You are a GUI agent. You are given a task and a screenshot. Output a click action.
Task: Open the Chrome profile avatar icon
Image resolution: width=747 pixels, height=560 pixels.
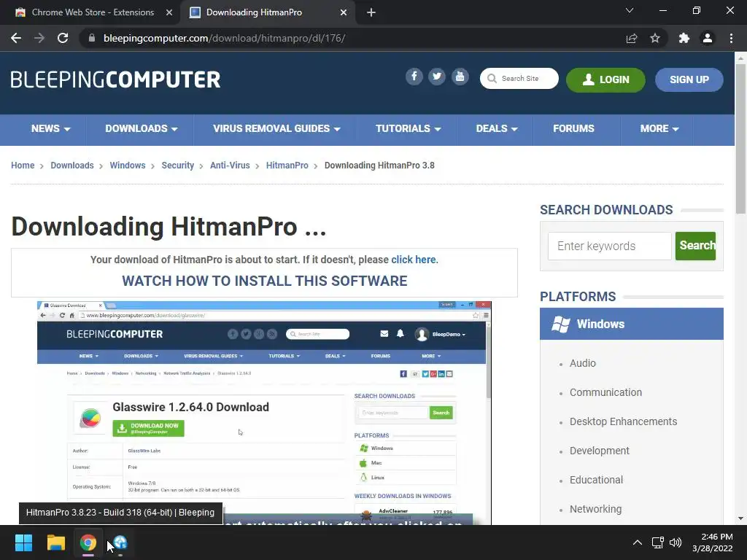708,38
